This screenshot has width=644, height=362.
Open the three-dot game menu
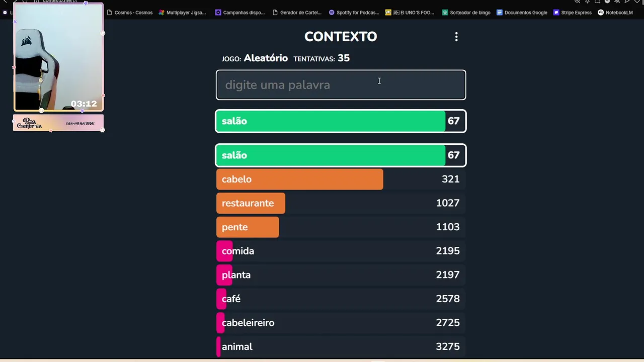pos(456,37)
